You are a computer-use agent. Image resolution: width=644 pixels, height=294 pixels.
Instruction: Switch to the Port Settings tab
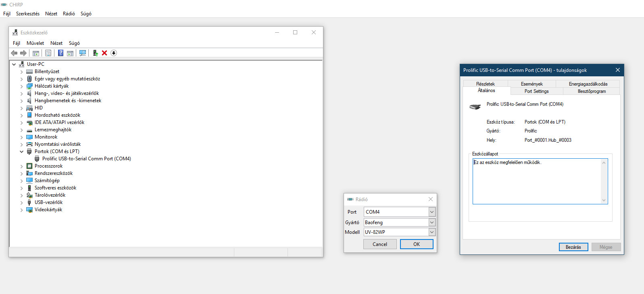[x=536, y=91]
